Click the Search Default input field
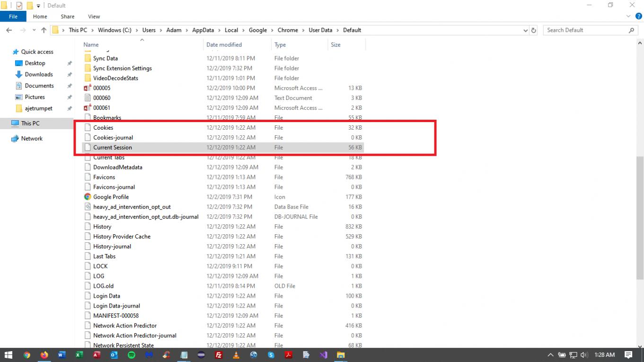This screenshot has width=644, height=362. (x=586, y=30)
